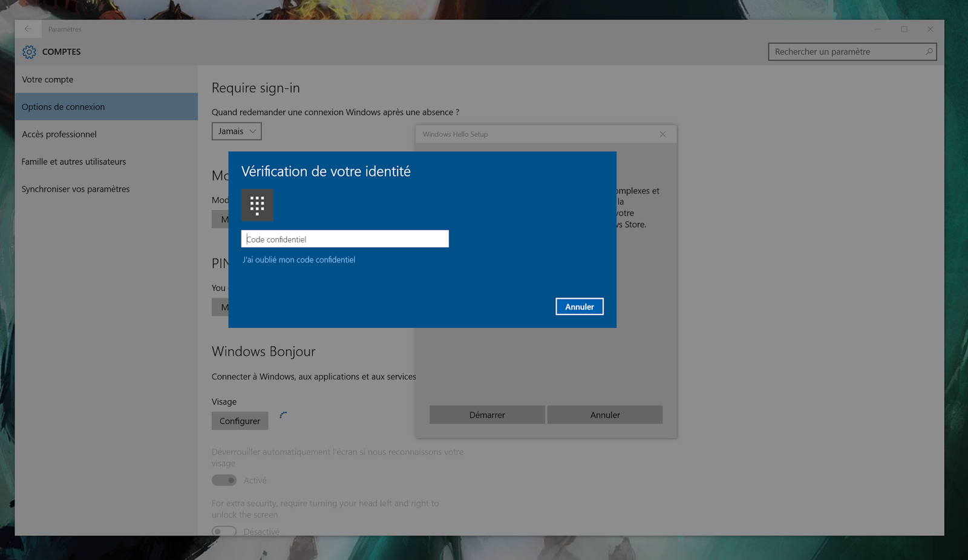Click the Code confidentiel input field
Viewport: 968px width, 560px height.
344,238
